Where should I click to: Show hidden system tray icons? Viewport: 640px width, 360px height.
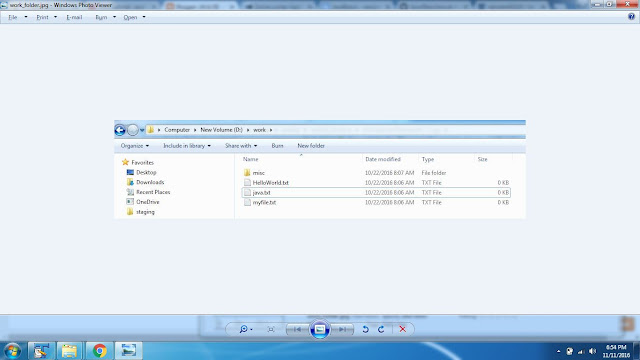[558, 351]
